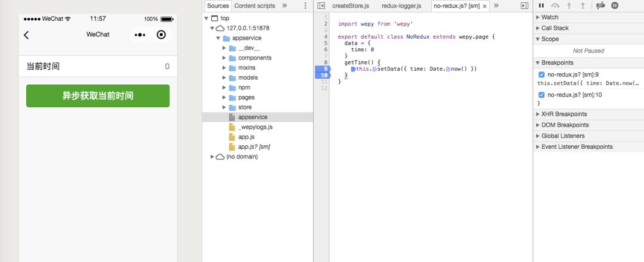Screen dimensions: 644x262
Task: Tap the WeChat capsule circle icon
Action: 162,35
